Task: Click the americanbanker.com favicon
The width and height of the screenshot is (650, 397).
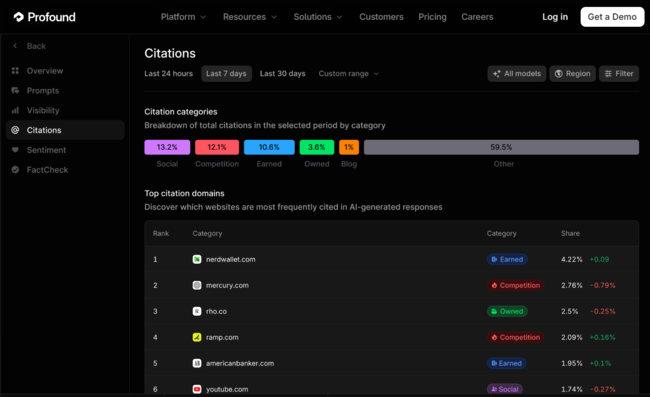Action: 197,363
